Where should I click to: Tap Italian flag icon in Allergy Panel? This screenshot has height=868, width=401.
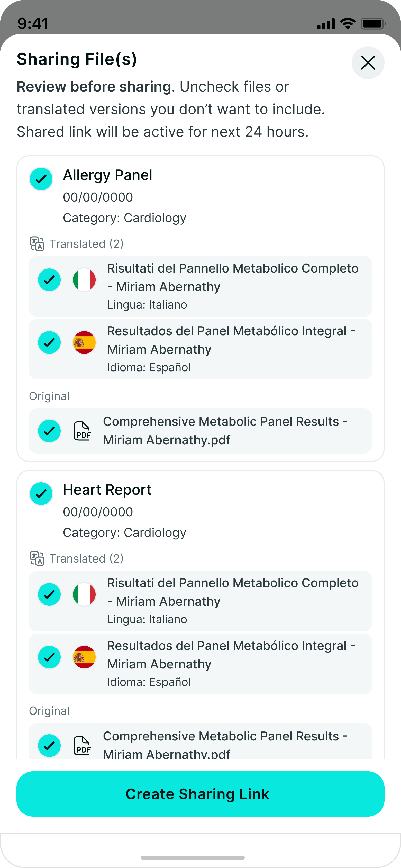click(x=84, y=280)
